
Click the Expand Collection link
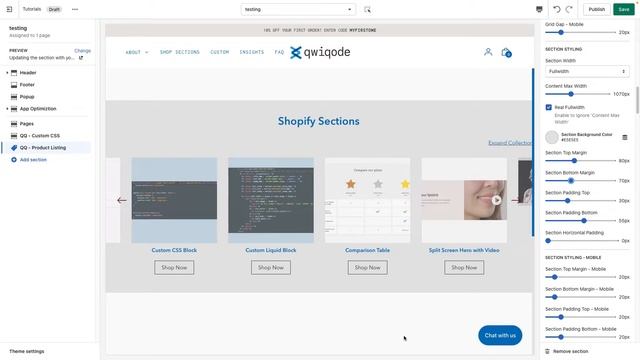pyautogui.click(x=510, y=142)
